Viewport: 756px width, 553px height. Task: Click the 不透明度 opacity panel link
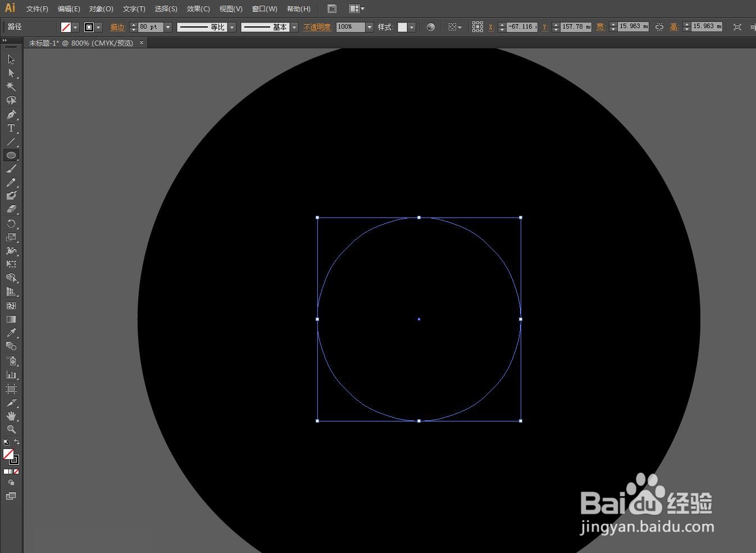[317, 27]
